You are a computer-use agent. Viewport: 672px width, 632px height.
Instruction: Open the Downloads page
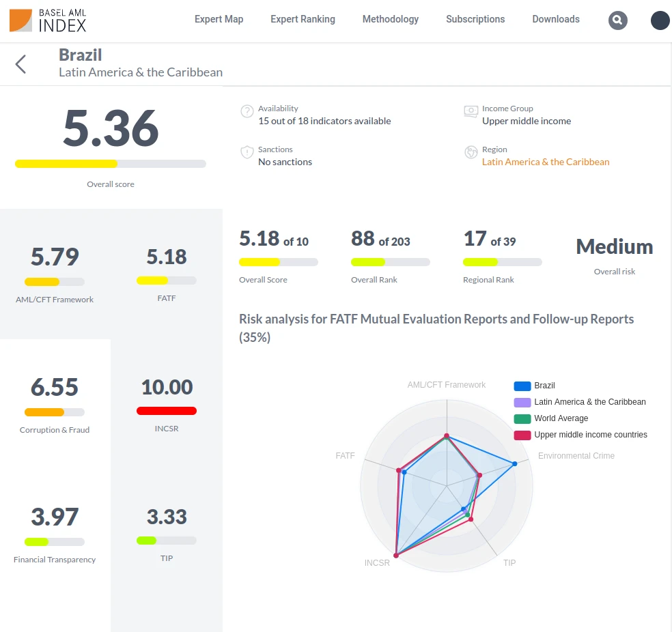pos(555,19)
